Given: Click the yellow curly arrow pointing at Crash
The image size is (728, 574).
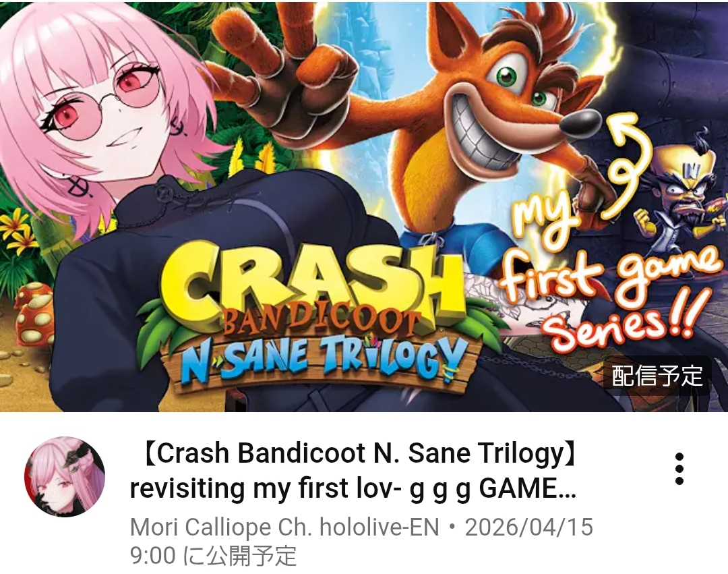Looking at the screenshot, I should [627, 165].
